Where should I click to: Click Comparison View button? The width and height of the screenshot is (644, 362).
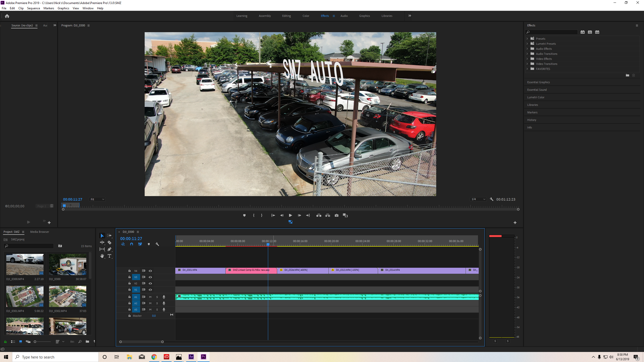345,215
